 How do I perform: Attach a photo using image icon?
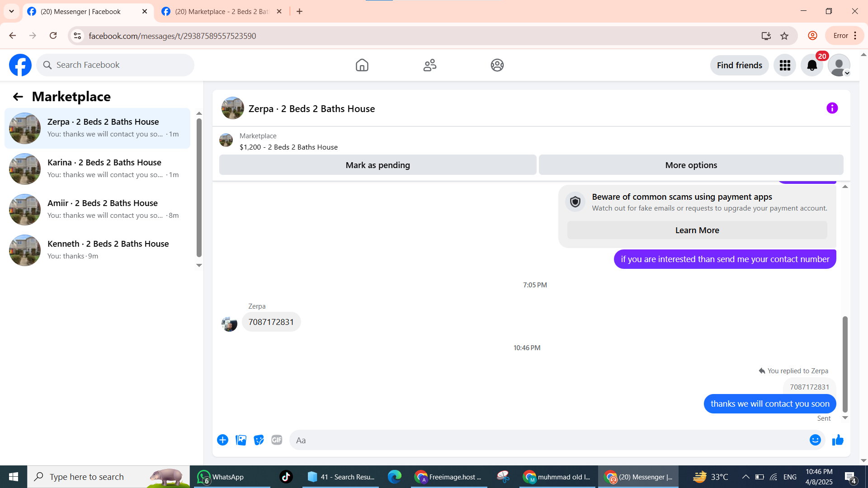[241, 440]
